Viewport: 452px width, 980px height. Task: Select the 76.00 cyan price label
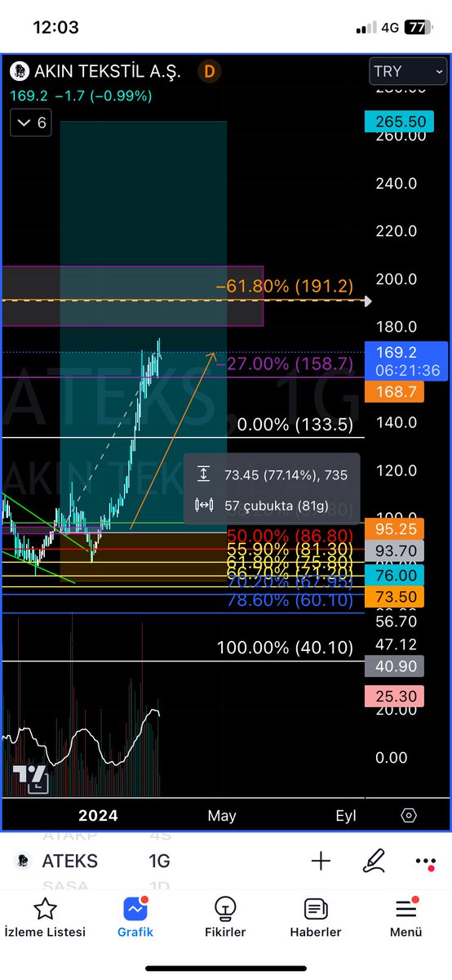395,575
